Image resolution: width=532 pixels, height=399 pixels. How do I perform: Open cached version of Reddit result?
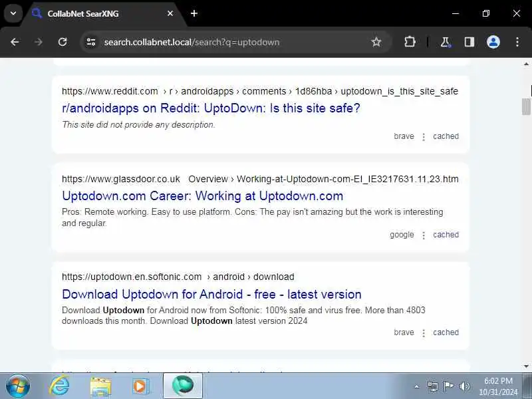tap(446, 136)
